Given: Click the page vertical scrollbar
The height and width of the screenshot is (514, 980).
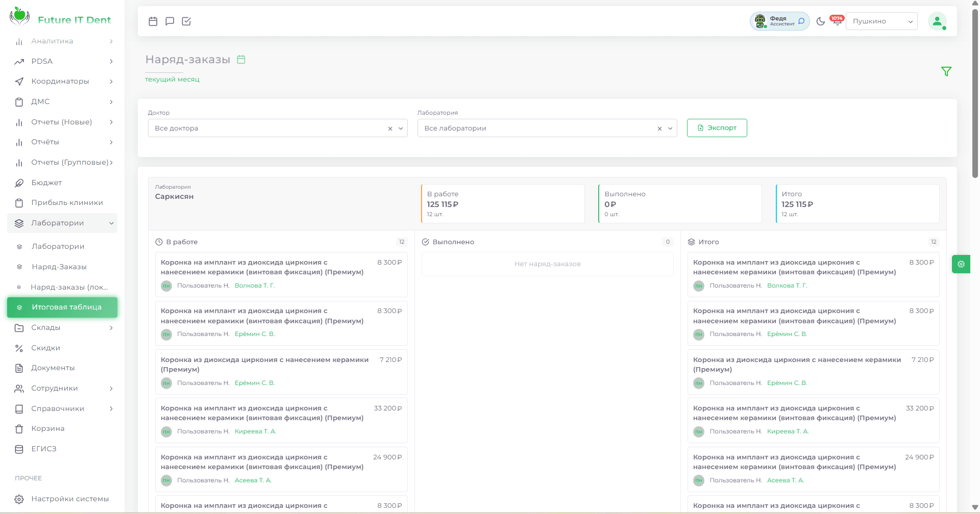Looking at the screenshot, I should click(975, 94).
